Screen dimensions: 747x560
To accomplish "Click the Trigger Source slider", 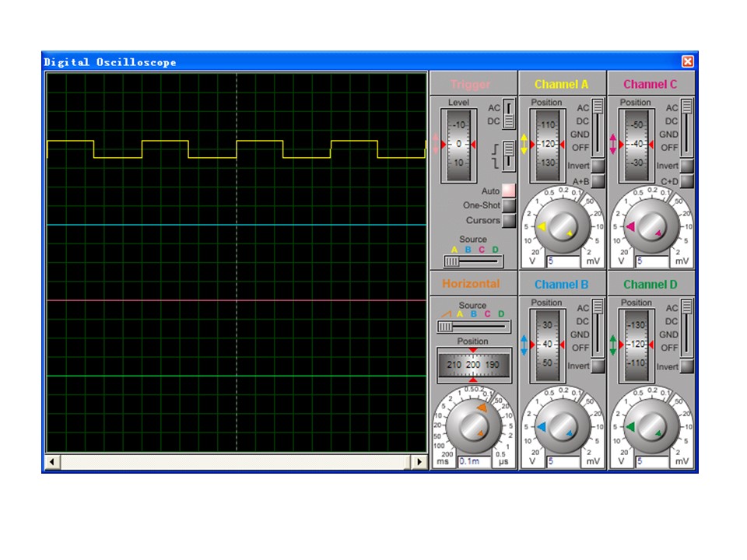I will pyautogui.click(x=472, y=261).
